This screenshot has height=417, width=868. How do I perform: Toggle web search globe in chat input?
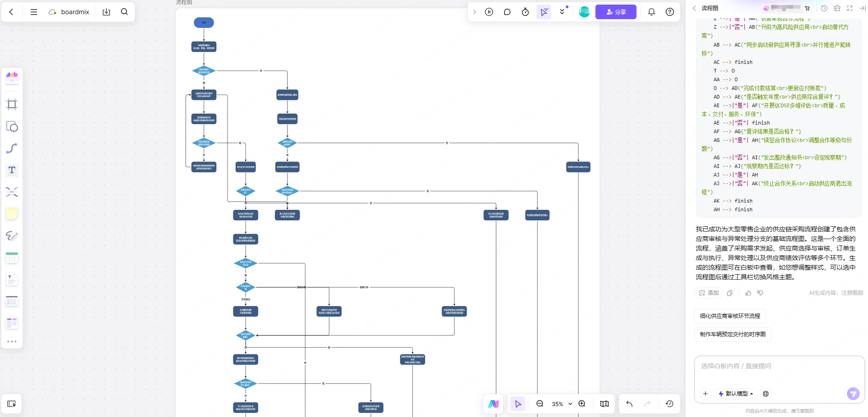point(766,394)
